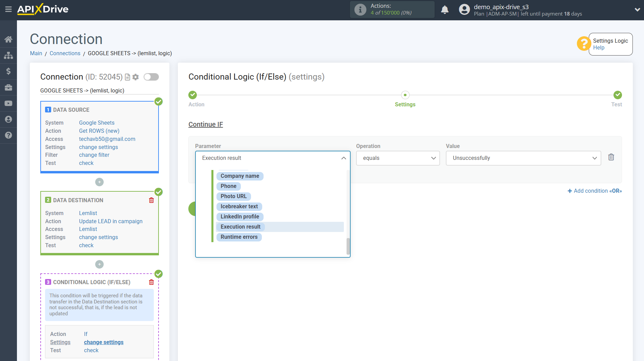The width and height of the screenshot is (644, 361).
Task: Delete the Execution result condition row
Action: pyautogui.click(x=611, y=157)
